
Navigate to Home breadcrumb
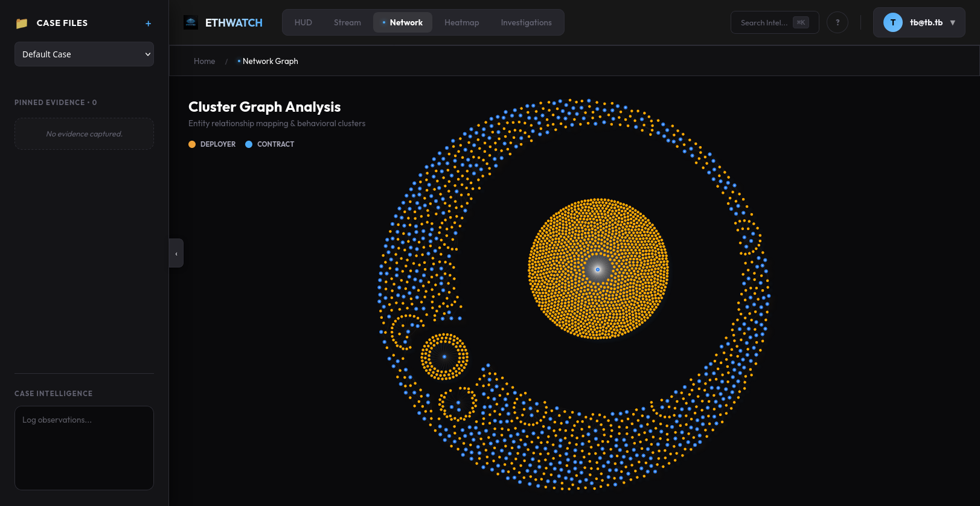coord(204,61)
